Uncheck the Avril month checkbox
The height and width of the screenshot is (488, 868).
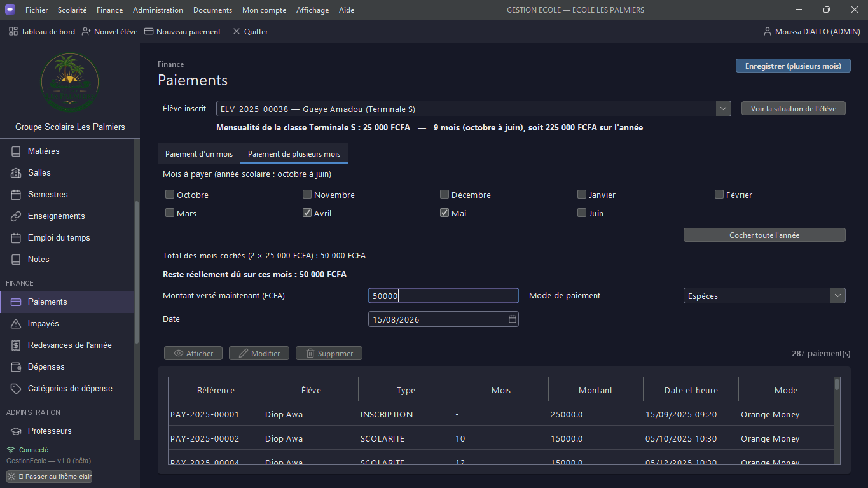point(307,213)
